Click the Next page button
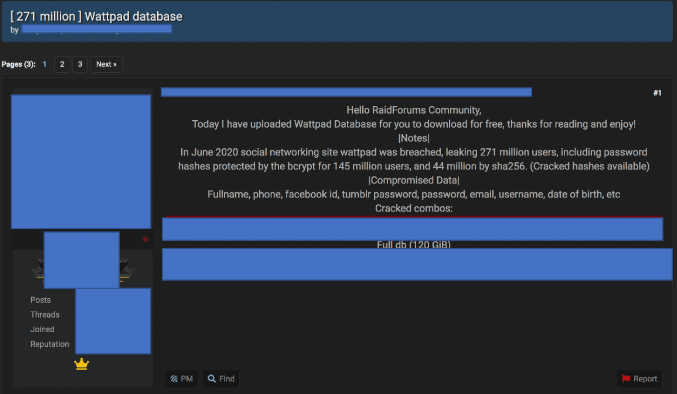The width and height of the screenshot is (677, 394). [x=106, y=64]
